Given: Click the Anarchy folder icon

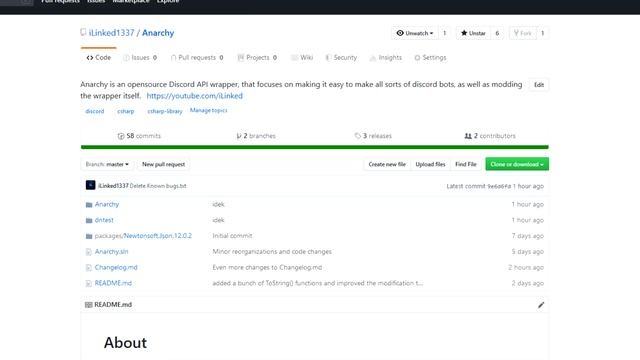Looking at the screenshot, I should (x=89, y=204).
